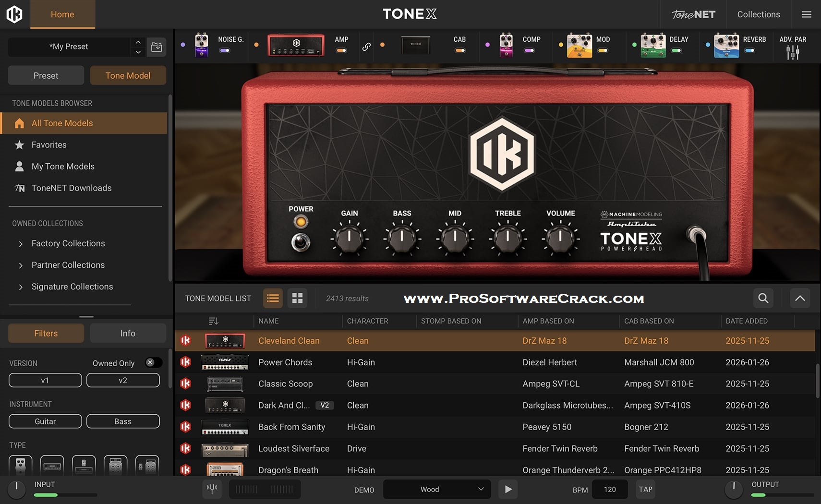Image resolution: width=821 pixels, height=504 pixels.
Task: Open ToneNET Downloads
Action: (84, 188)
